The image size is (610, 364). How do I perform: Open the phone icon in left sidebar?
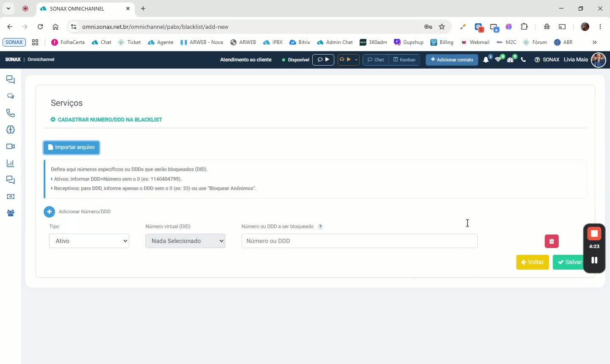pyautogui.click(x=11, y=113)
